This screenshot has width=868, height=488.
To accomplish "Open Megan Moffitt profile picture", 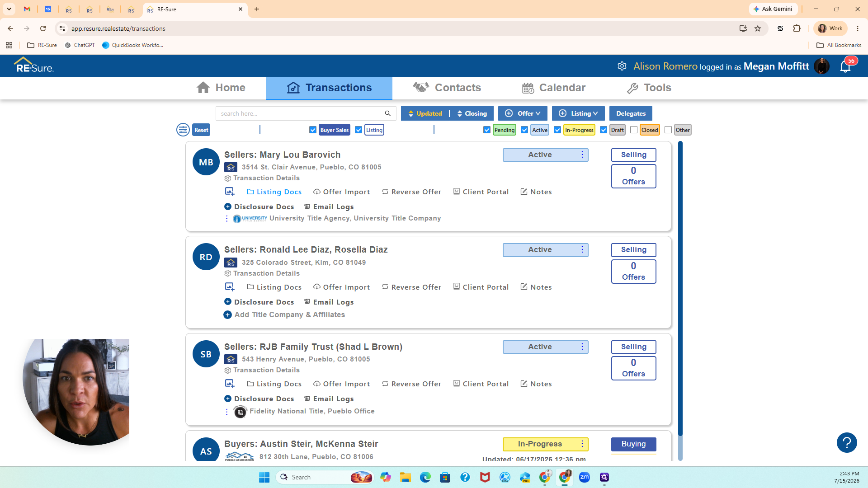I will tap(821, 66).
